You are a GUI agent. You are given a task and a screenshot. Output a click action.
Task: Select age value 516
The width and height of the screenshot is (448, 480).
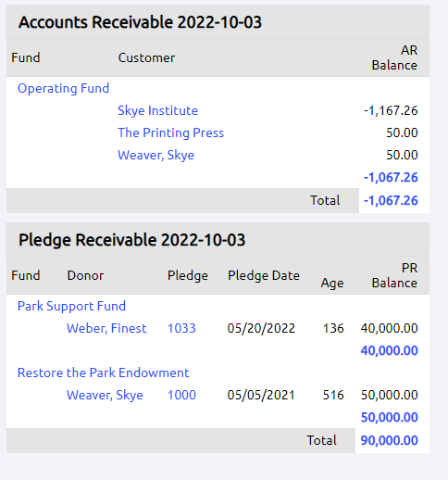point(333,396)
